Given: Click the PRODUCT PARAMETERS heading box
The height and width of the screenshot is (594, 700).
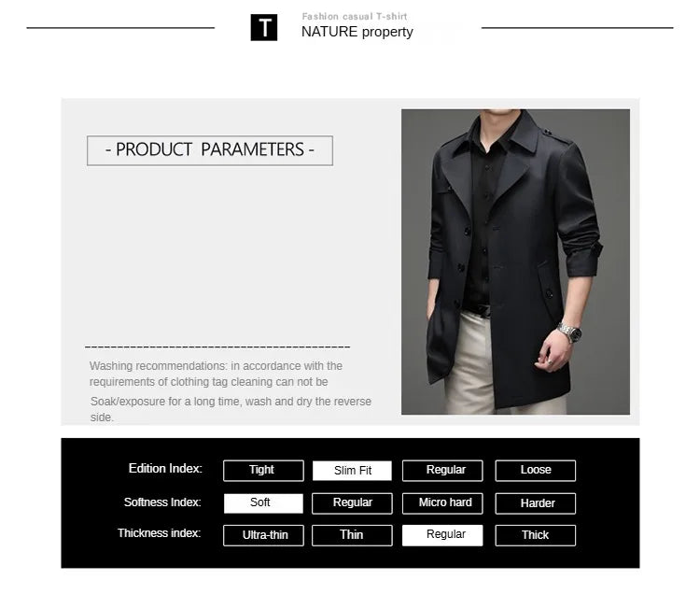Looking at the screenshot, I should 210,149.
